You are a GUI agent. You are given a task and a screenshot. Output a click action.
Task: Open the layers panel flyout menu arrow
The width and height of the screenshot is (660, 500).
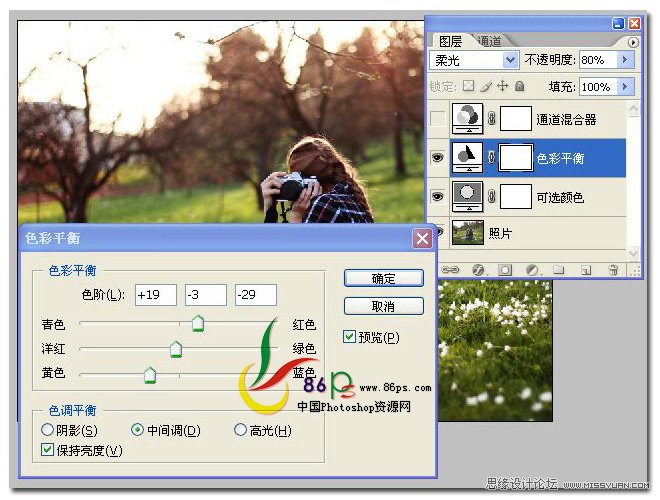pyautogui.click(x=633, y=43)
